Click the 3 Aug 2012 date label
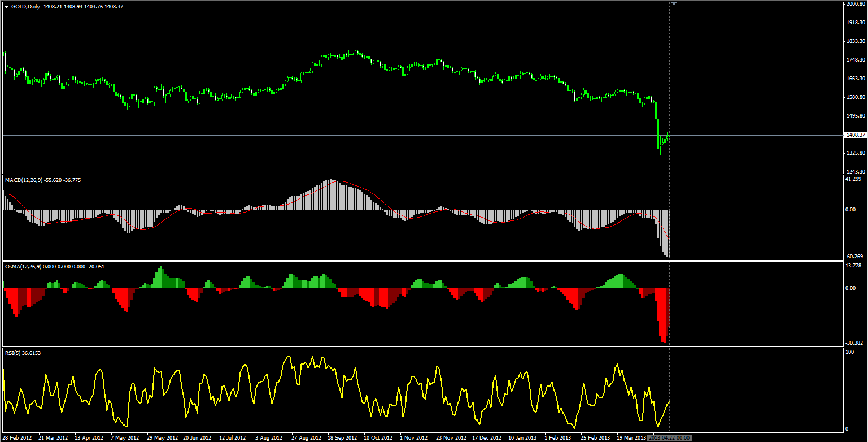 click(269, 437)
